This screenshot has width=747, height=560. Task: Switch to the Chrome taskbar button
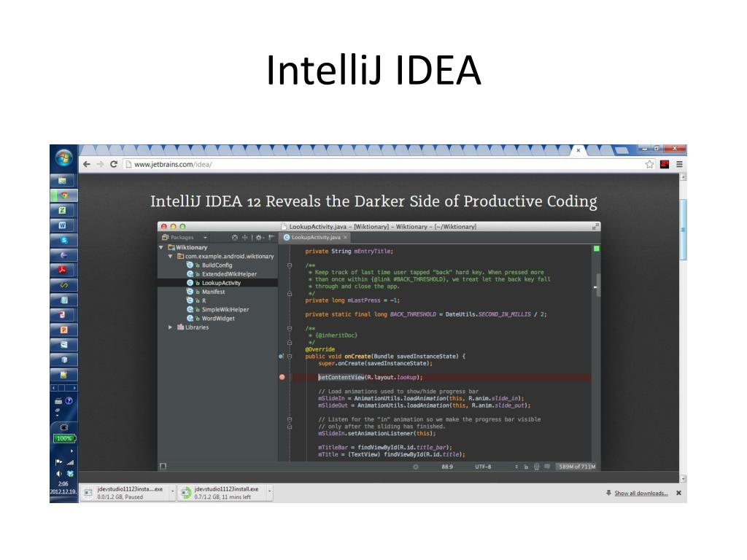point(63,195)
